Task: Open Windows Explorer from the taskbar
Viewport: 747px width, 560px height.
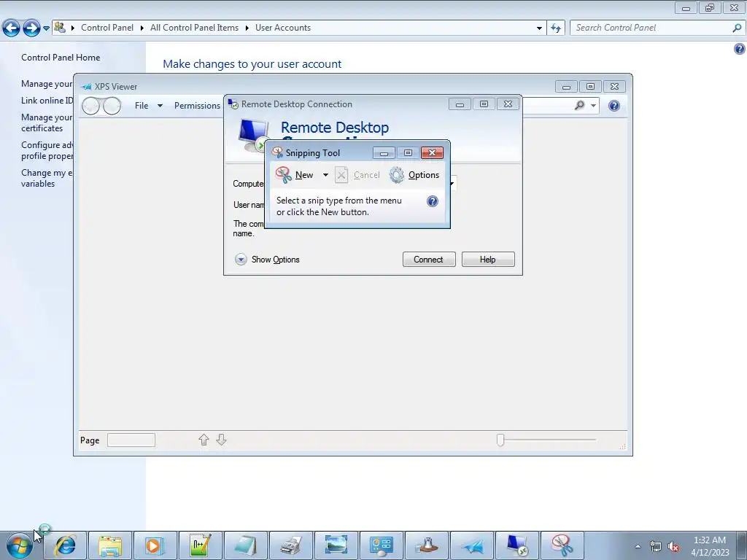Action: 110,545
